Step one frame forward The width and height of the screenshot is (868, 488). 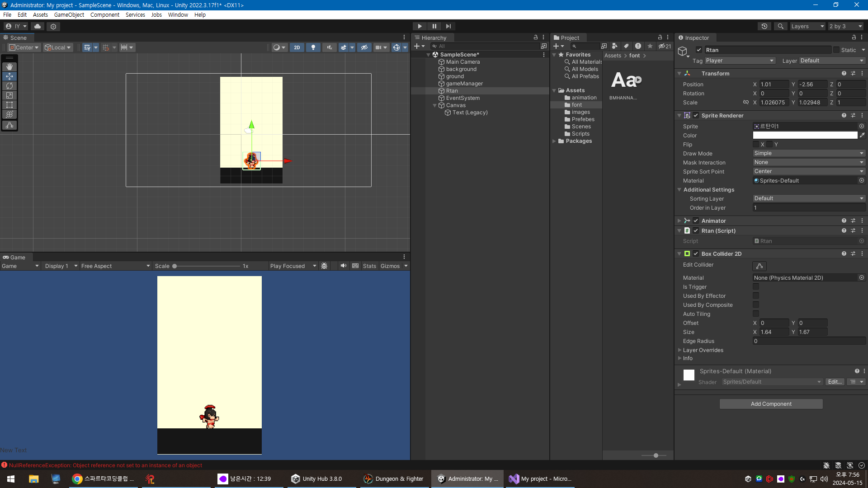[448, 26]
